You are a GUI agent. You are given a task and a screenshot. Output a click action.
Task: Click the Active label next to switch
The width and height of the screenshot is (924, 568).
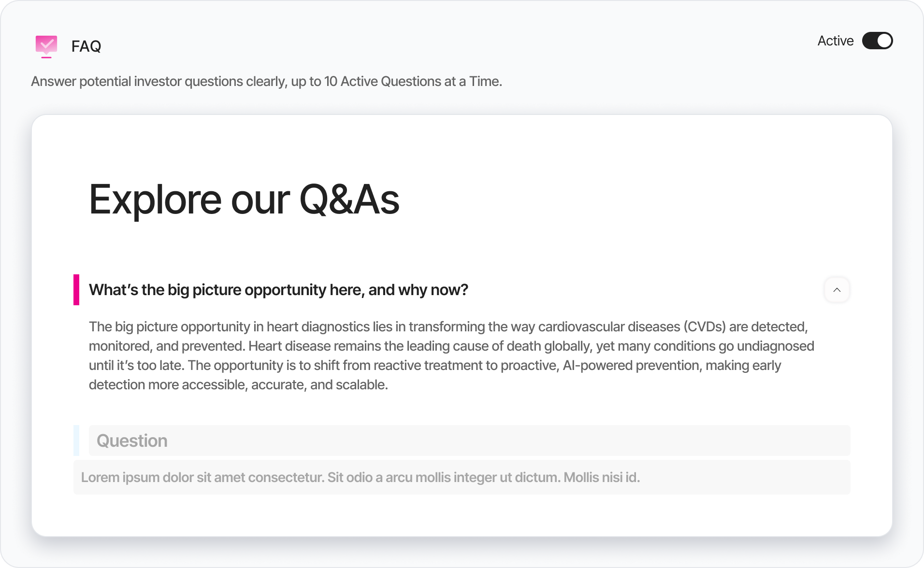835,41
